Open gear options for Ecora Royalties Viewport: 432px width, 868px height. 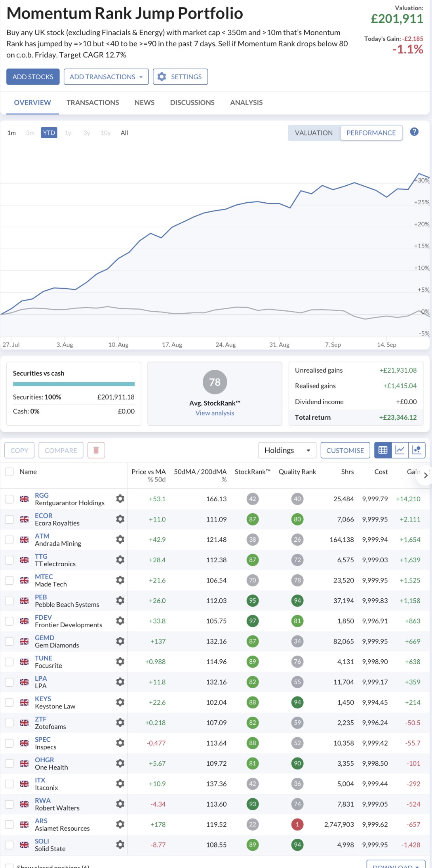tap(120, 519)
